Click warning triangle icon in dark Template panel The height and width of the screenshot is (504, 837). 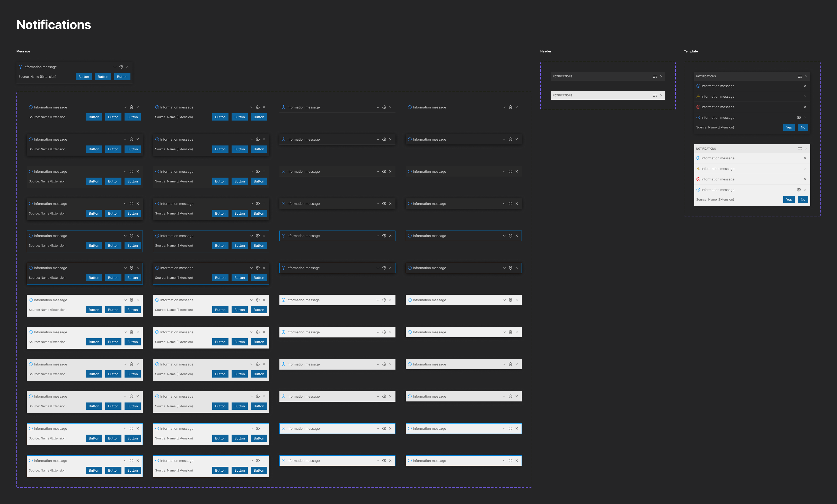[x=698, y=96]
